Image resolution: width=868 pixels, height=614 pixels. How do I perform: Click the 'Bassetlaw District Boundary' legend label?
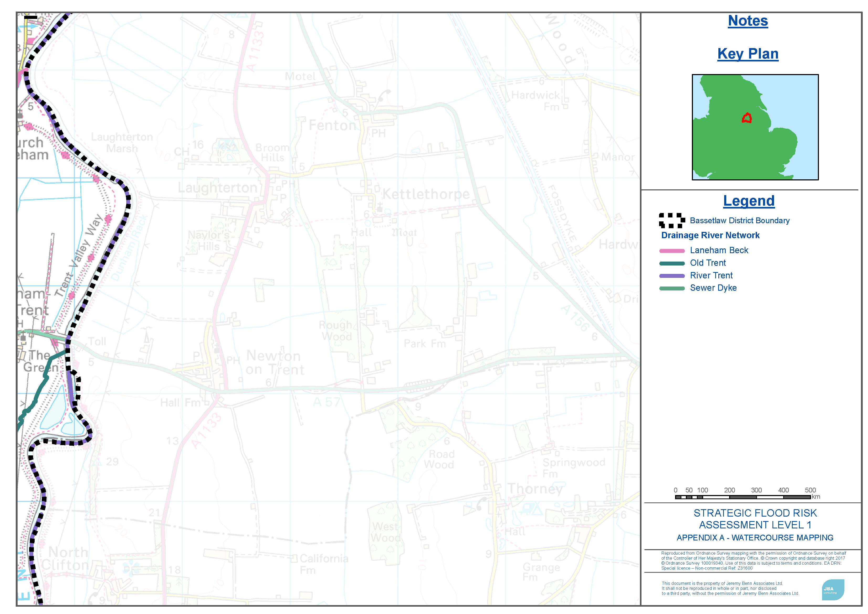point(739,221)
